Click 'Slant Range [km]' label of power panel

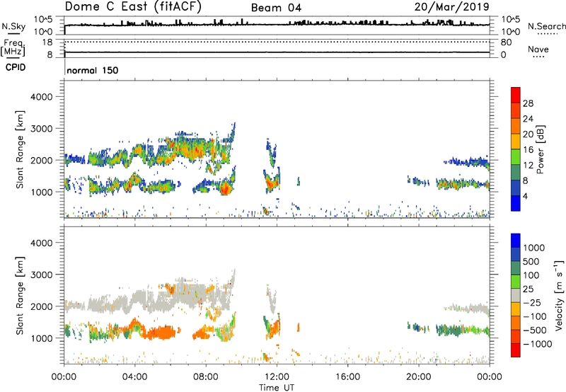tap(21, 149)
